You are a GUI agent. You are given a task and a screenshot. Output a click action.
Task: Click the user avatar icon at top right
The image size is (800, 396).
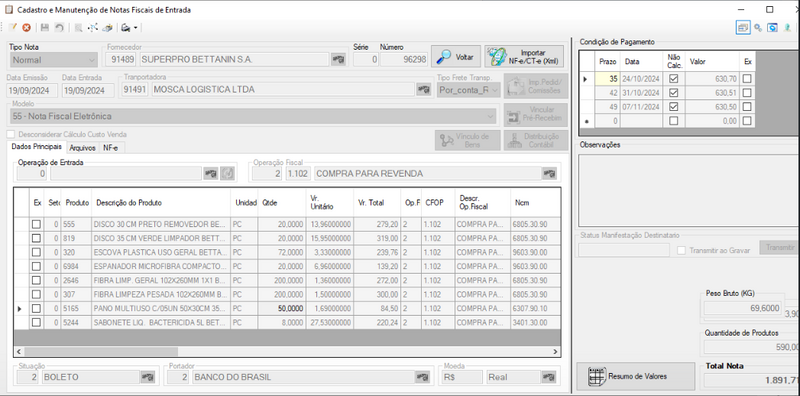coord(788,28)
